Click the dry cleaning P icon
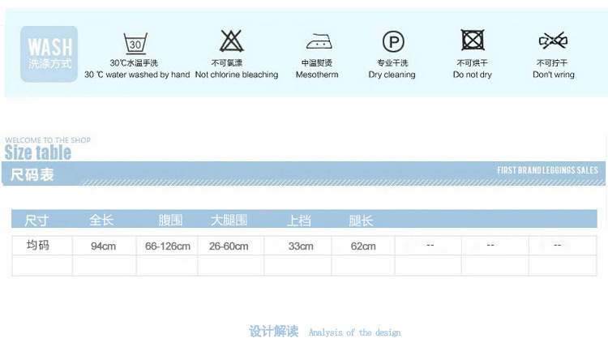The image size is (608, 364). pyautogui.click(x=393, y=42)
